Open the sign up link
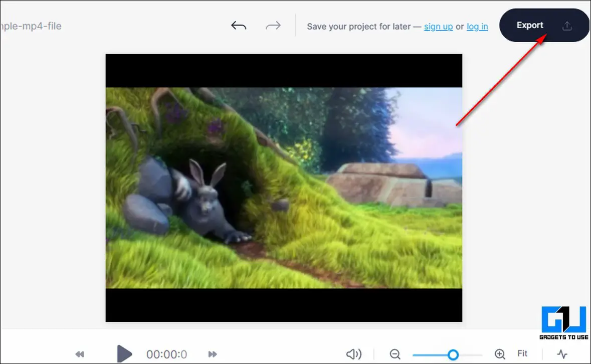The height and width of the screenshot is (364, 591). click(438, 27)
